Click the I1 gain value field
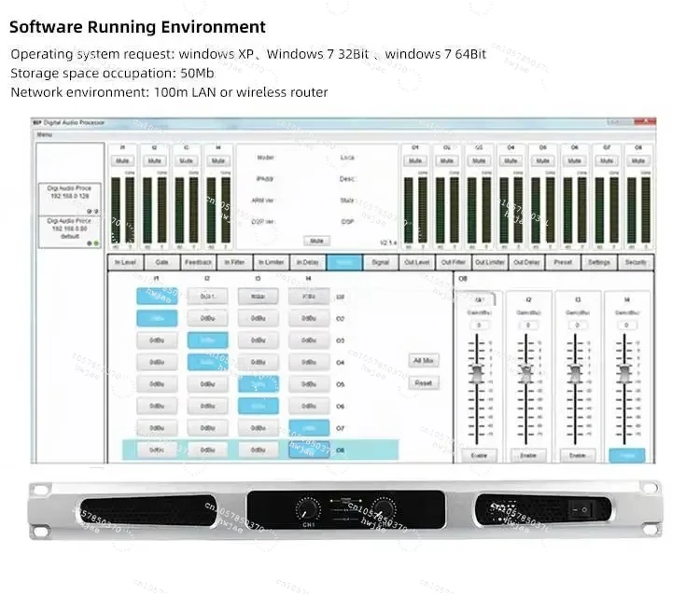The height and width of the screenshot is (596, 700). pos(479,326)
